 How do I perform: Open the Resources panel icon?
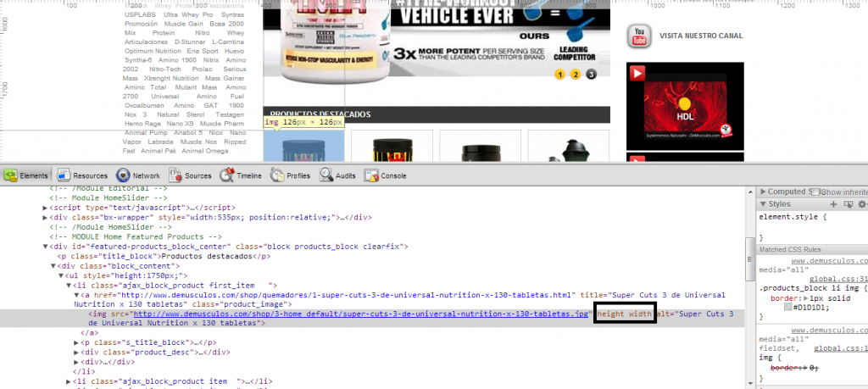pos(64,175)
